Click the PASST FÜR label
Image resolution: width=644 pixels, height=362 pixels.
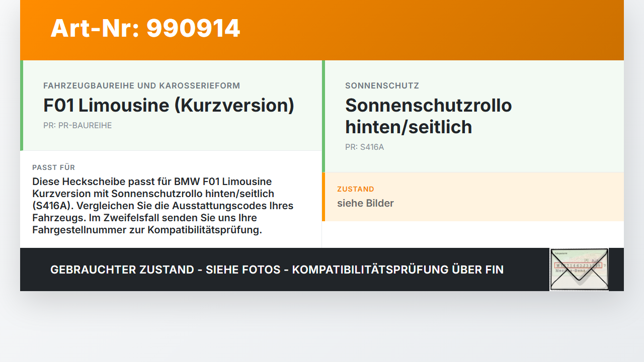click(x=53, y=167)
